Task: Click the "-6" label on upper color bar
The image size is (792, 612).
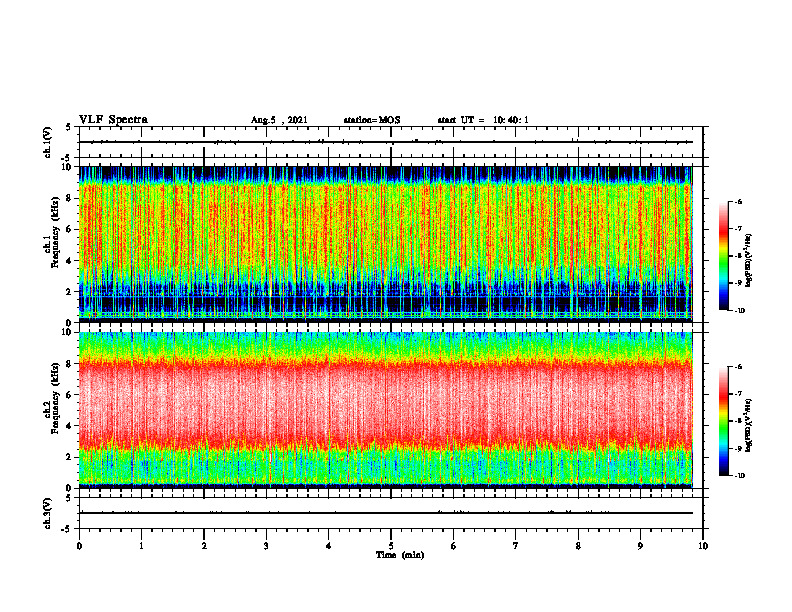Action: [x=738, y=201]
